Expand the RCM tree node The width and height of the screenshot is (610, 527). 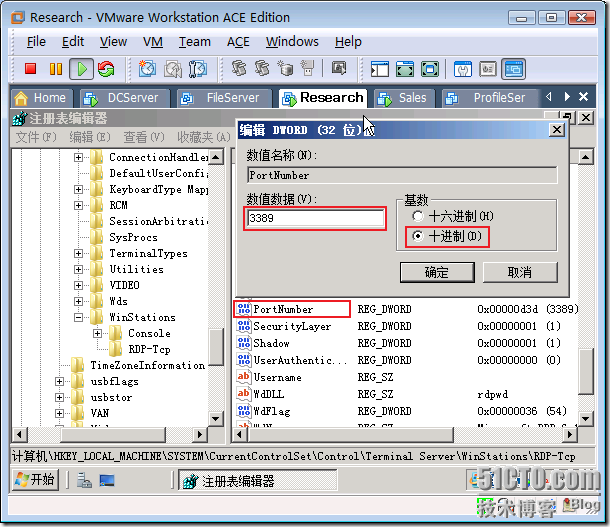[78, 205]
